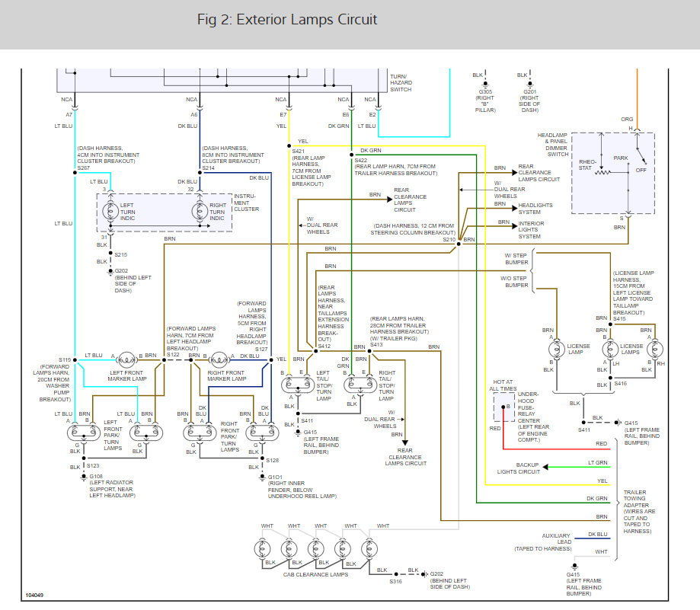Click the W/O STEP BUMPER label

tap(514, 282)
